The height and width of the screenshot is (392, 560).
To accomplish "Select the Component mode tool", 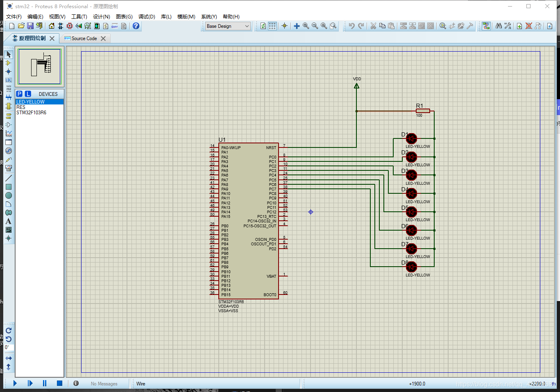I will coord(9,63).
